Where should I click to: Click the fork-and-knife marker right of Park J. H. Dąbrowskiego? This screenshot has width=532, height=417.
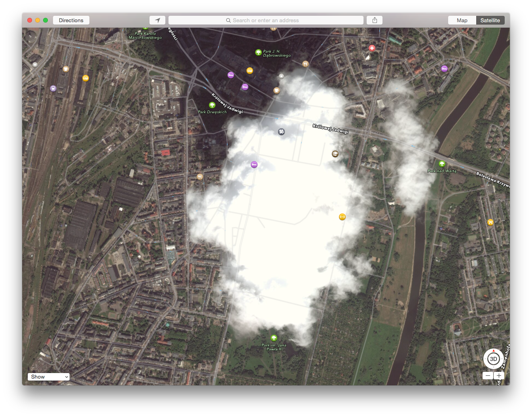pos(305,64)
